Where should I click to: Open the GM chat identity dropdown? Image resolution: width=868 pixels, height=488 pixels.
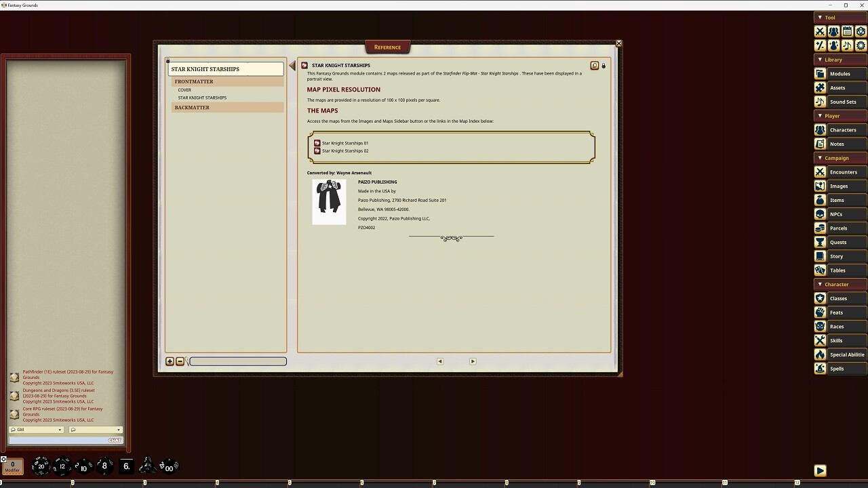coord(36,430)
